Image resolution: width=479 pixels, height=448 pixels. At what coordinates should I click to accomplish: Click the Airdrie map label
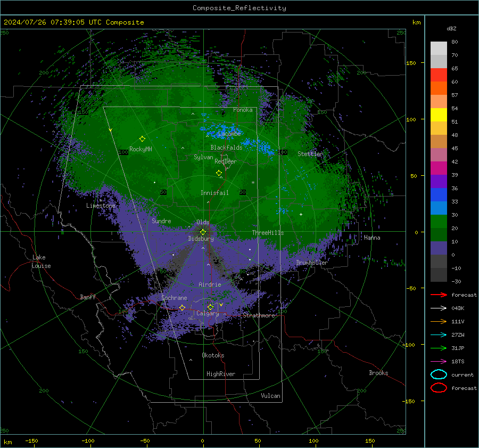point(210,284)
